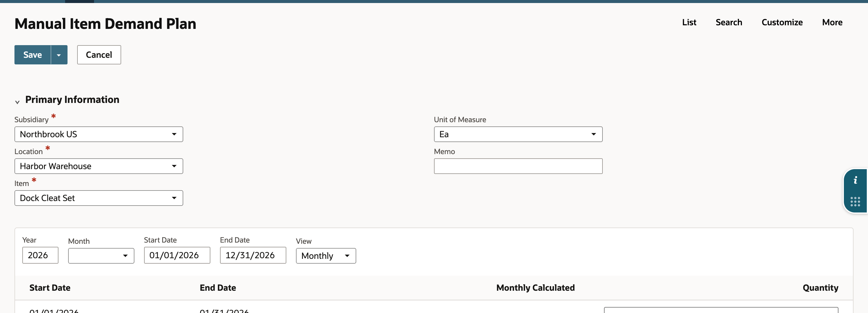The width and height of the screenshot is (868, 313).
Task: Click the grid dots icon on side panel
Action: (855, 202)
